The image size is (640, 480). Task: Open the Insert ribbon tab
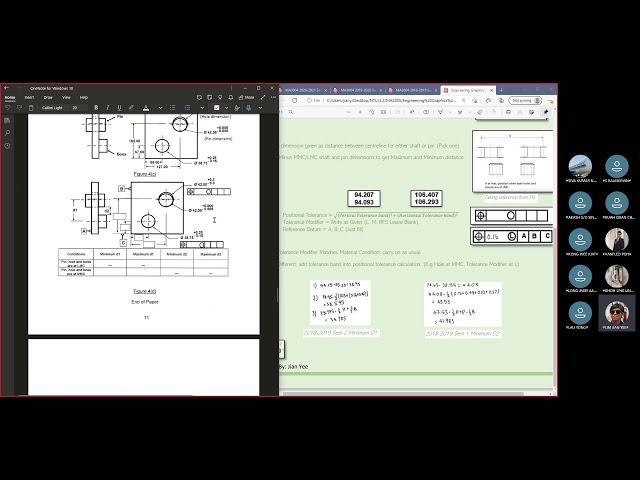click(29, 98)
